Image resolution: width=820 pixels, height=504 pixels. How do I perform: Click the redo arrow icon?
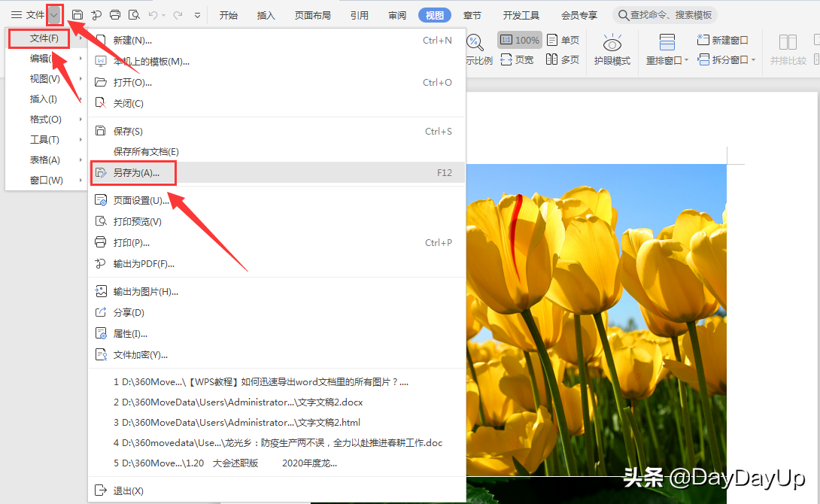(x=178, y=15)
